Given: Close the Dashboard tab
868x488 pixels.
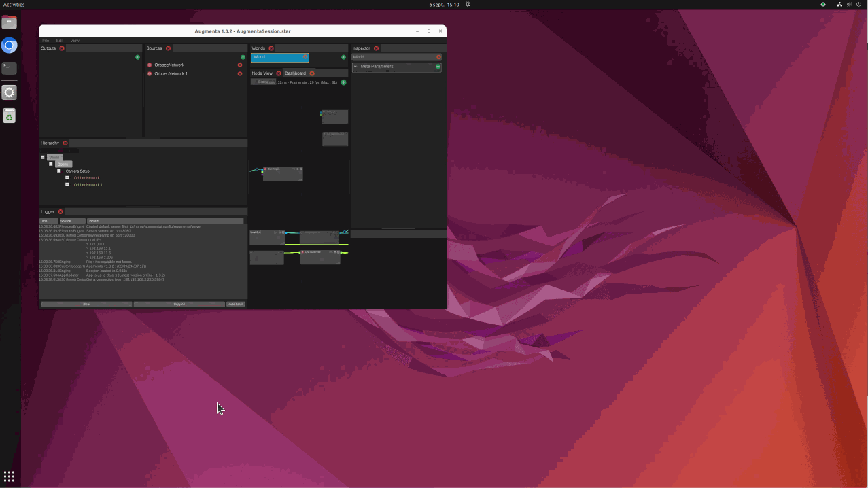Looking at the screenshot, I should tap(312, 73).
